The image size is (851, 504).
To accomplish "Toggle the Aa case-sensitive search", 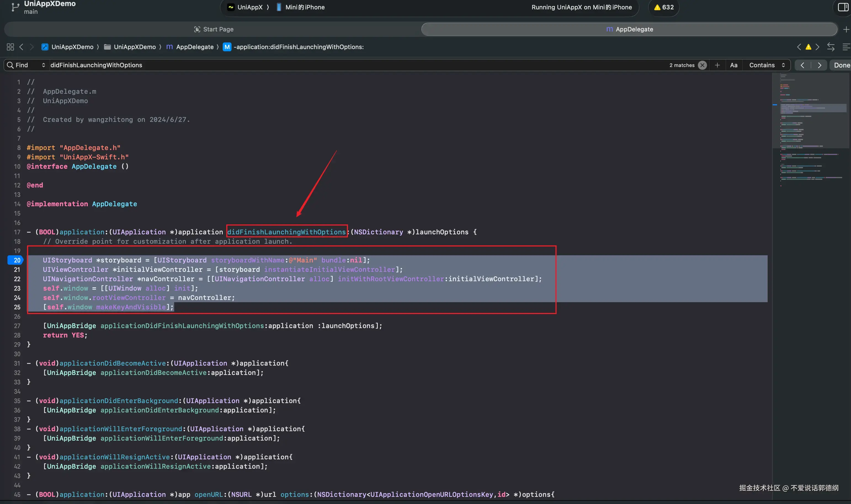I will tap(733, 65).
